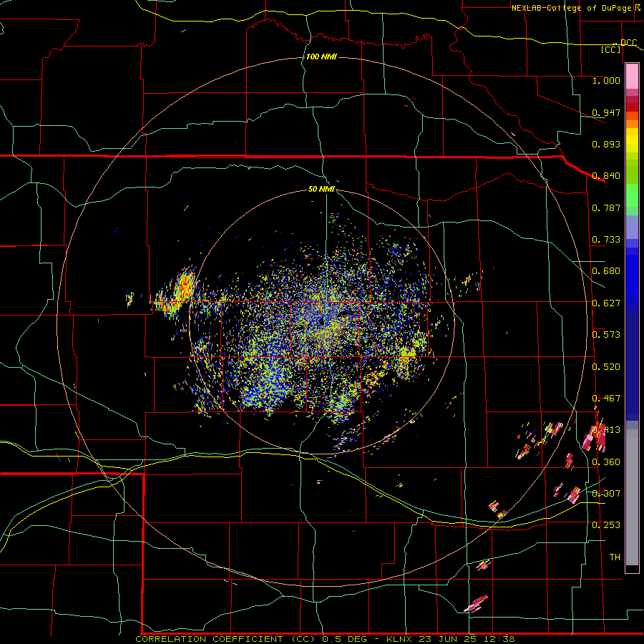Click the light pink top segment of the color bar
Screen dimensions: 644x644
click(632, 77)
